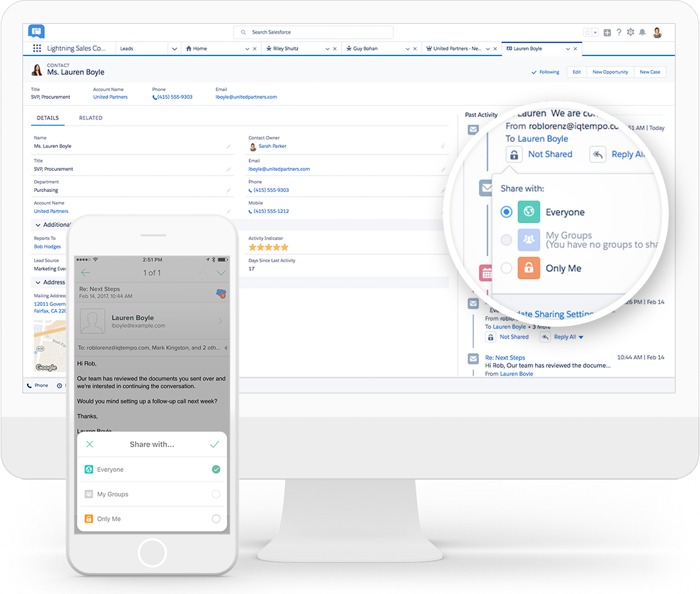
Task: Collapse the Address section
Action: coord(38,282)
